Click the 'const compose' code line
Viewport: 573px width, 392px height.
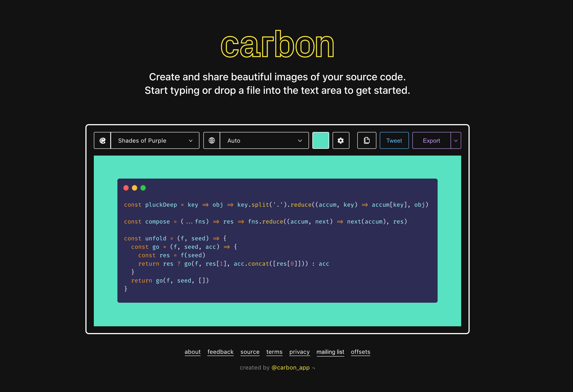pyautogui.click(x=265, y=222)
